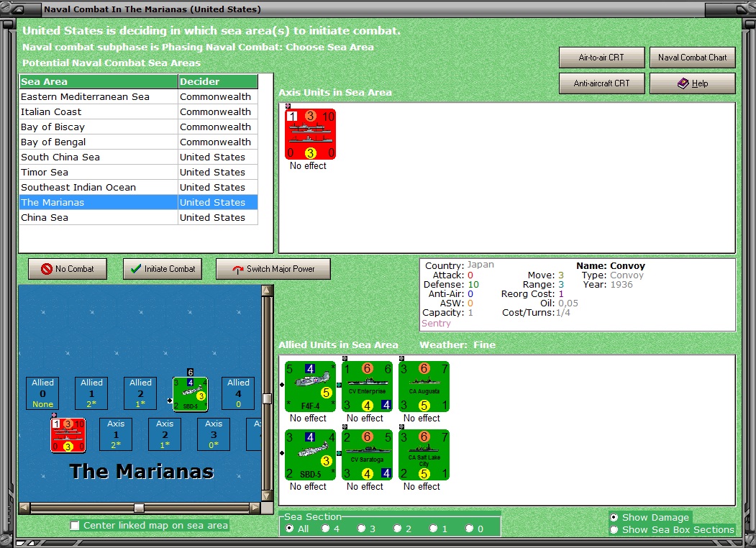Viewport: 756px width, 548px height.
Task: Select South China Sea row
Action: coord(139,157)
